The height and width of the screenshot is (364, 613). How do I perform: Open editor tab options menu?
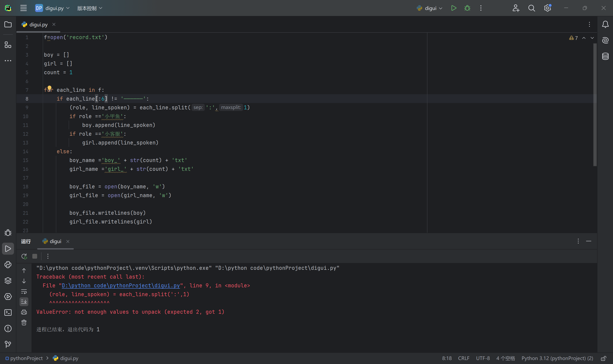coord(589,24)
